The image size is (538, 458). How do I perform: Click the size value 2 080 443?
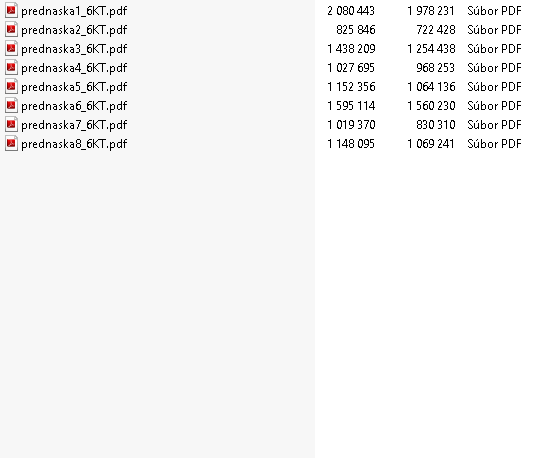point(351,11)
